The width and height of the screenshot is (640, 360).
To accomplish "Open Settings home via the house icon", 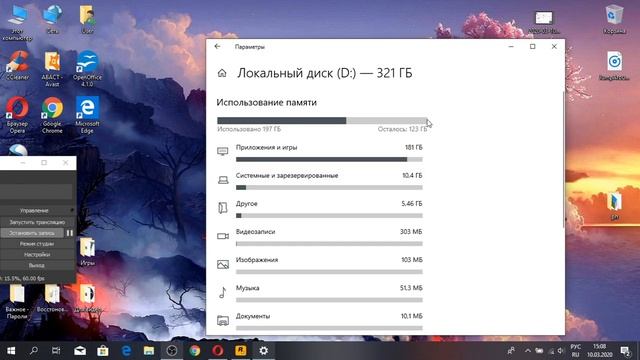I will click(x=222, y=73).
